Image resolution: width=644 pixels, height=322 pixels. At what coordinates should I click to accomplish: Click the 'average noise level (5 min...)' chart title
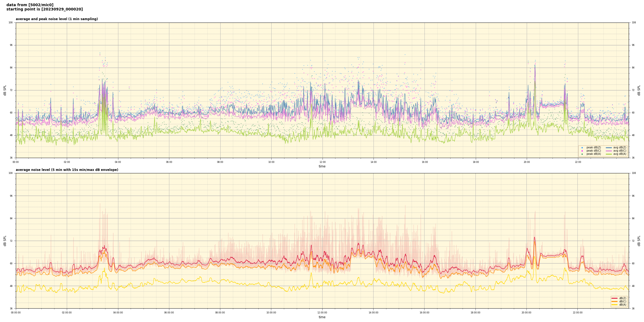pos(67,170)
